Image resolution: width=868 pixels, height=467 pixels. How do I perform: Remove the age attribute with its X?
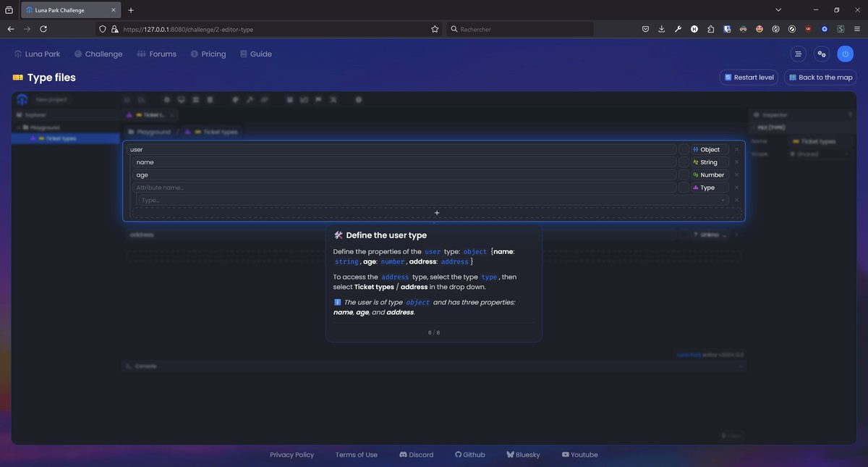tap(736, 175)
